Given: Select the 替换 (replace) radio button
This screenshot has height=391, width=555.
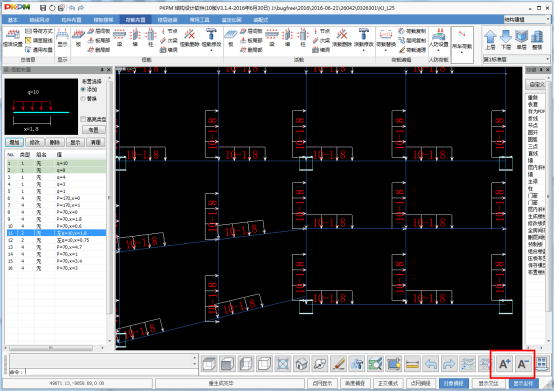Looking at the screenshot, I should tap(84, 99).
